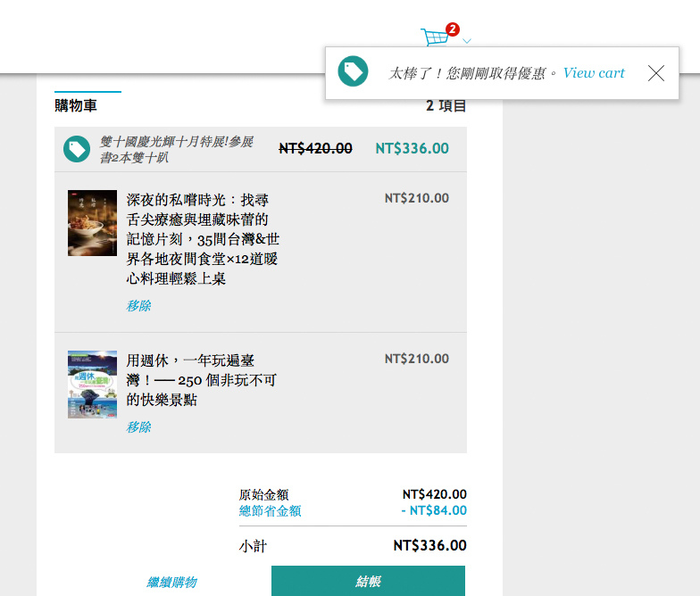Click the tag icon in the notification popup
700x596 pixels.
click(353, 71)
